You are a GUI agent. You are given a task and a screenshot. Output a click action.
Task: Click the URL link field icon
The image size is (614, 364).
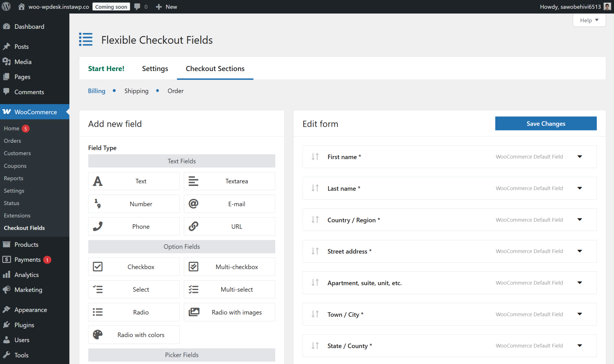tap(193, 226)
